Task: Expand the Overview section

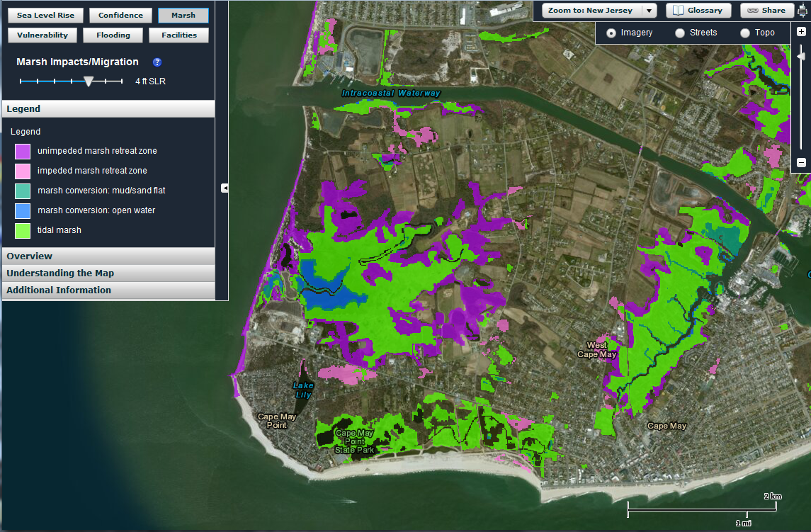Action: coord(108,256)
